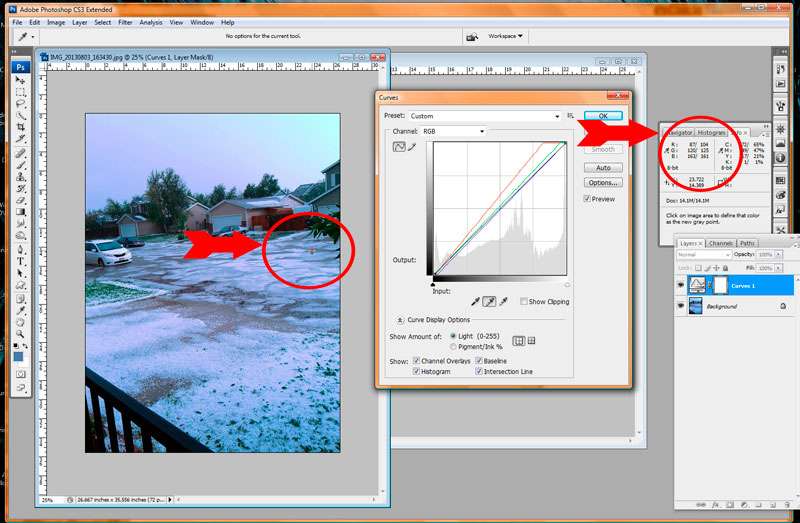Viewport: 800px width, 523px height.
Task: Choose the set white point eyedropper in Curves
Action: coord(504,302)
